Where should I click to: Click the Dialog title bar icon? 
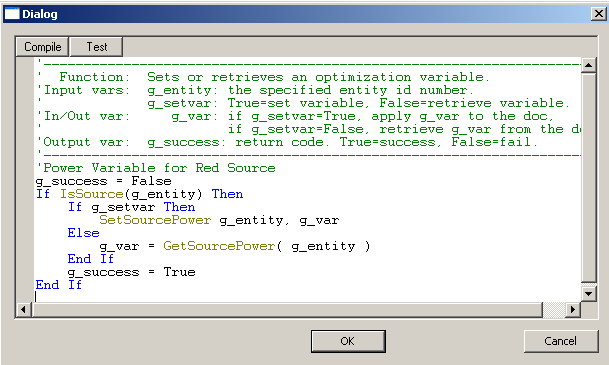11,14
